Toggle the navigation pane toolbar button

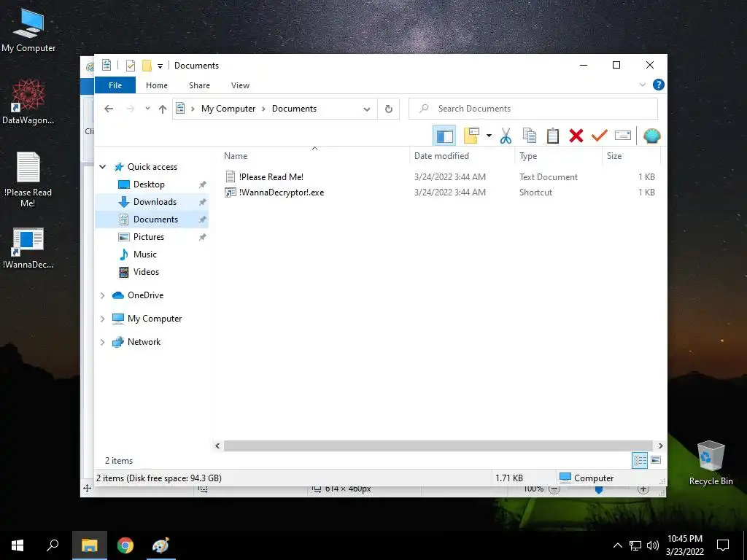pos(444,136)
